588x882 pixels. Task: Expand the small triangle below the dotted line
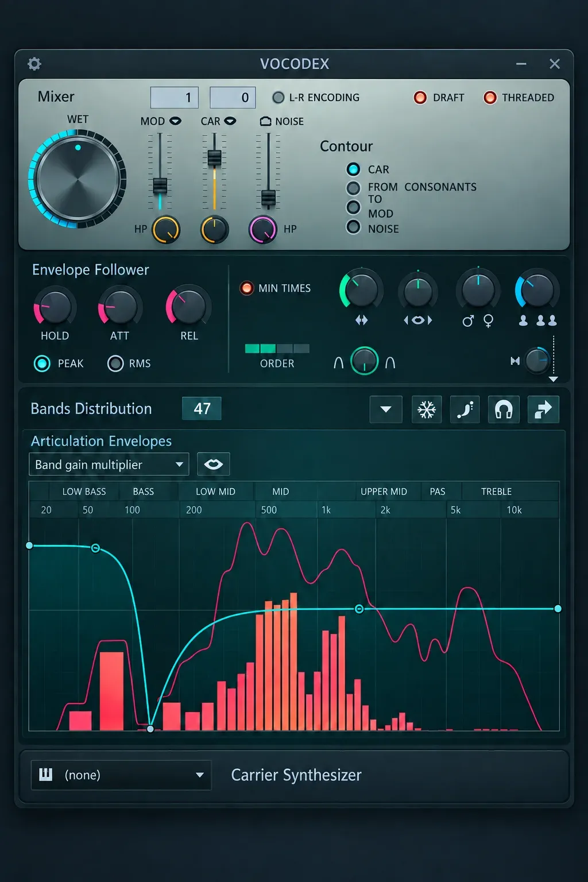(554, 379)
